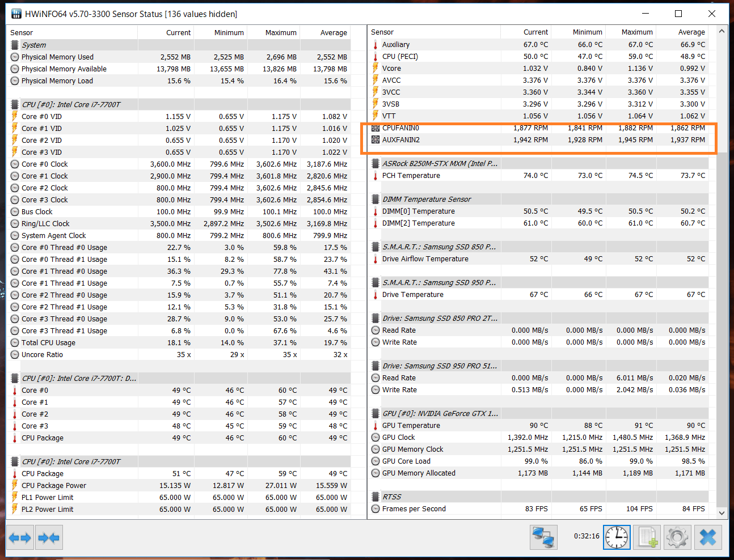Viewport: 734px width, 560px height.
Task: Click the Total CPU Usage icon
Action: click(15, 342)
